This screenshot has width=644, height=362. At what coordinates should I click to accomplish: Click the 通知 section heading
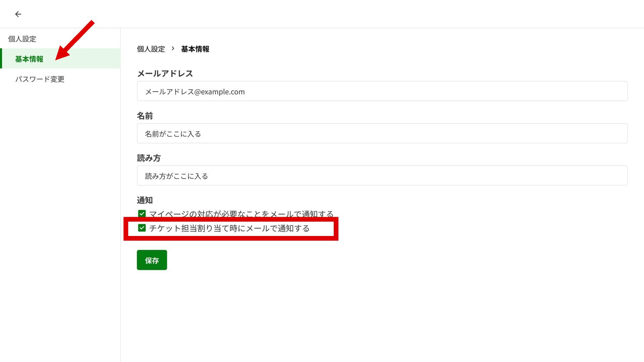[145, 200]
